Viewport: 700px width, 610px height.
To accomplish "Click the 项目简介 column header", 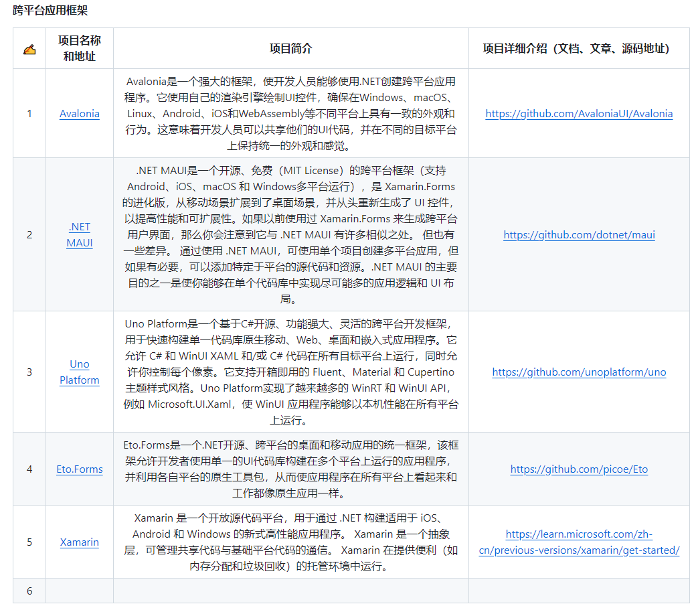I will (x=290, y=48).
